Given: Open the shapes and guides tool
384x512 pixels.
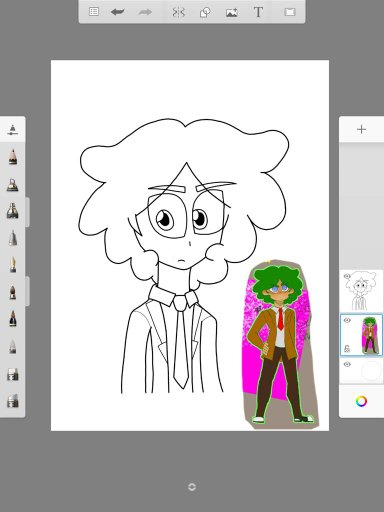Looking at the screenshot, I should [205, 13].
